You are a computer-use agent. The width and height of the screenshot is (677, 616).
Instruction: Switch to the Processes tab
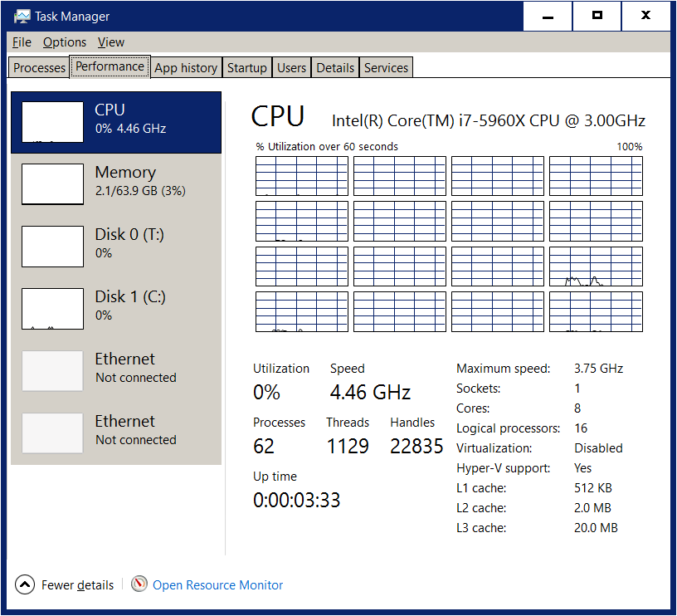[x=39, y=68]
